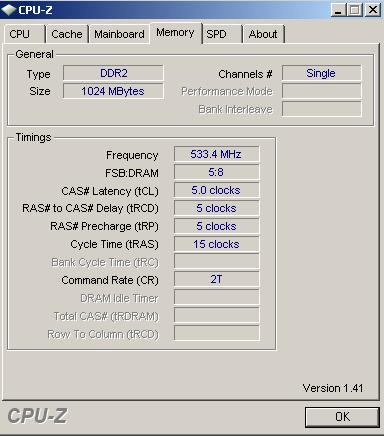Viewport: 384px width, 436px height.
Task: Switch to the CPU tab
Action: [x=24, y=34]
